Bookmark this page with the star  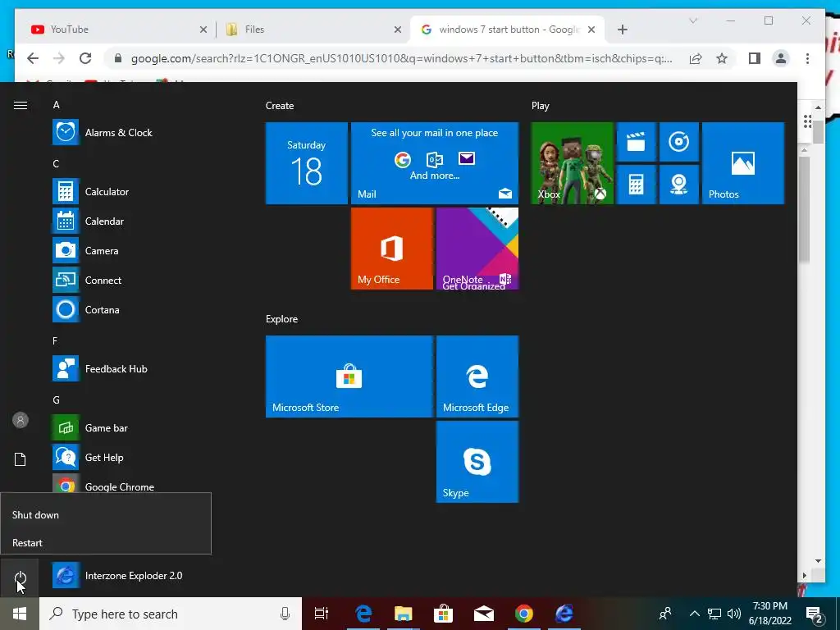[722, 58]
